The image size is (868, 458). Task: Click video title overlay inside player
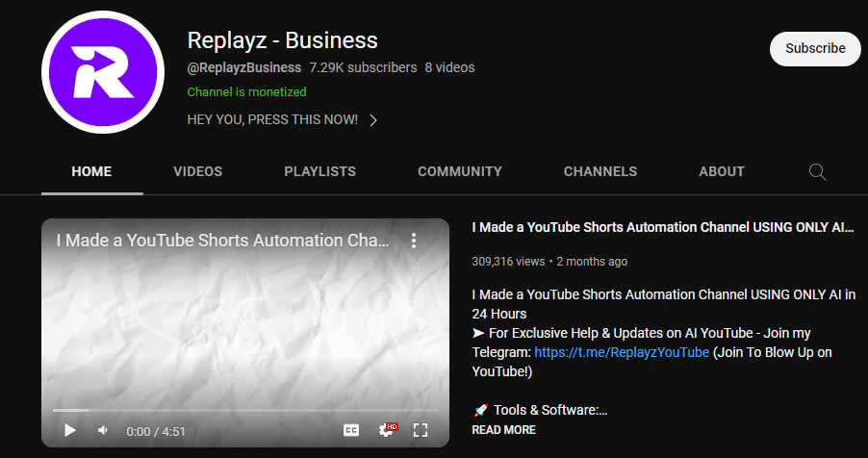222,241
